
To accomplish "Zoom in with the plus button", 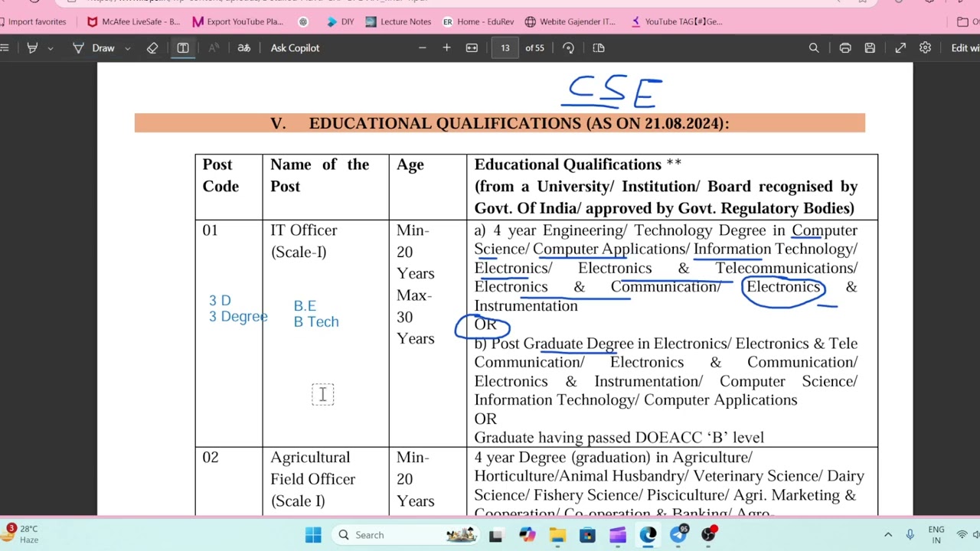I will [x=446, y=47].
